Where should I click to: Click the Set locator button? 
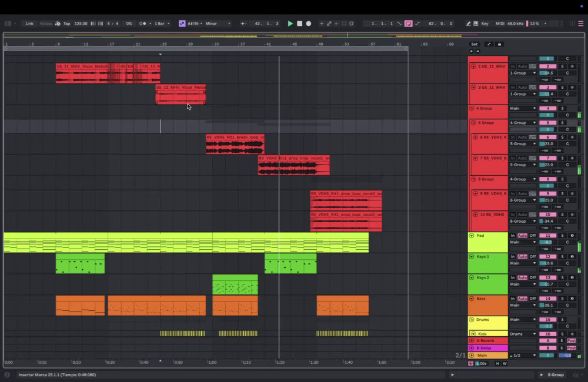click(x=475, y=44)
